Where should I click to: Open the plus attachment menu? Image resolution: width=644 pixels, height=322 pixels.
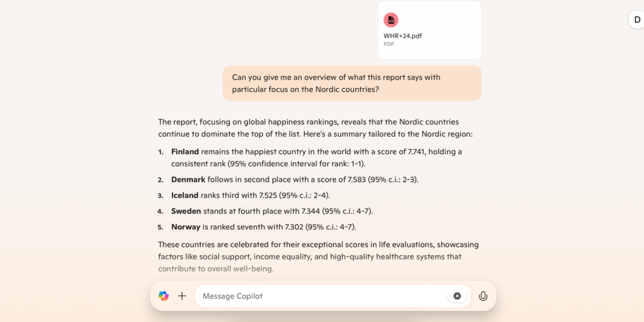182,296
